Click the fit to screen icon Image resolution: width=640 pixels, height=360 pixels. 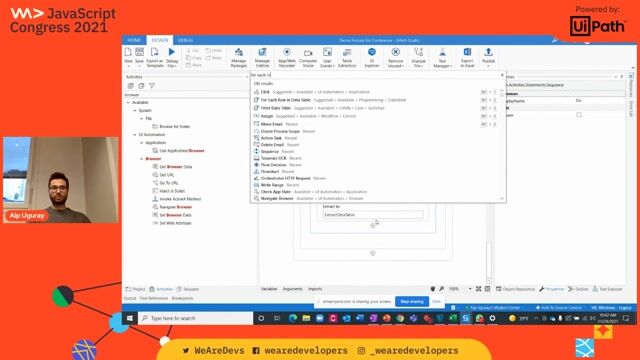pyautogui.click(x=479, y=289)
